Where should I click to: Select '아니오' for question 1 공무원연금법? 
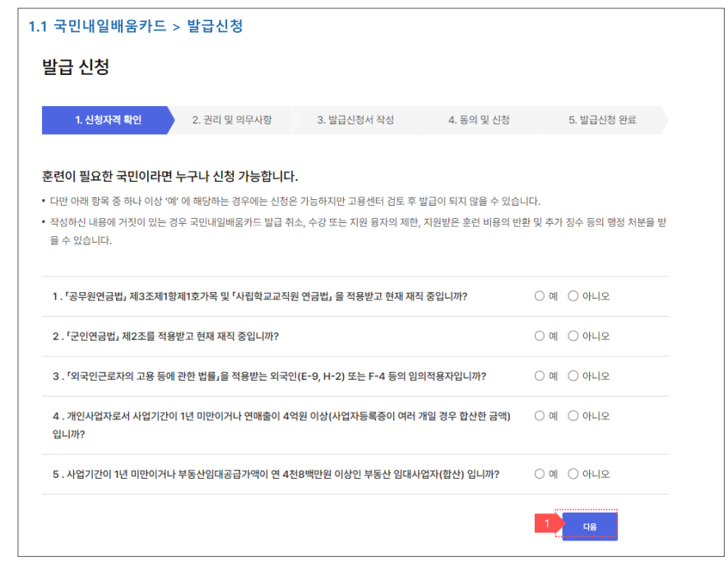click(x=573, y=296)
